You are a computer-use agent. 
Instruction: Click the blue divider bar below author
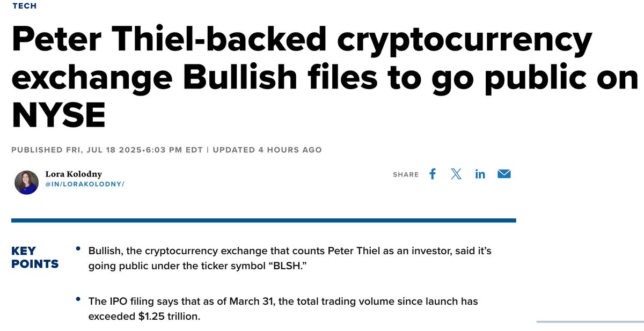point(264,220)
